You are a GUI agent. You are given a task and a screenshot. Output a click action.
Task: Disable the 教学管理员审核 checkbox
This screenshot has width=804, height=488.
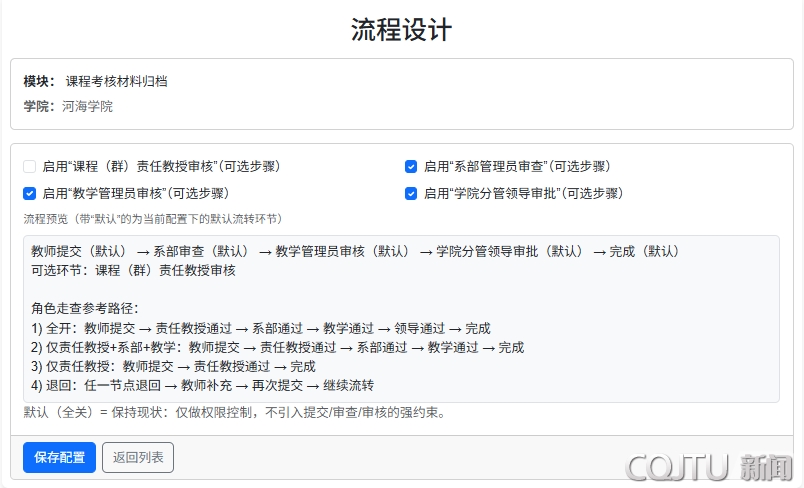point(30,193)
